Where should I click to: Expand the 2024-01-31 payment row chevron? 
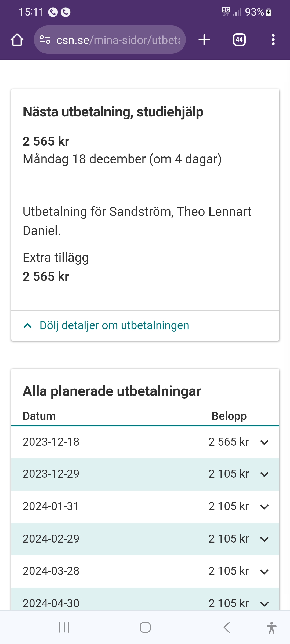coord(264,507)
